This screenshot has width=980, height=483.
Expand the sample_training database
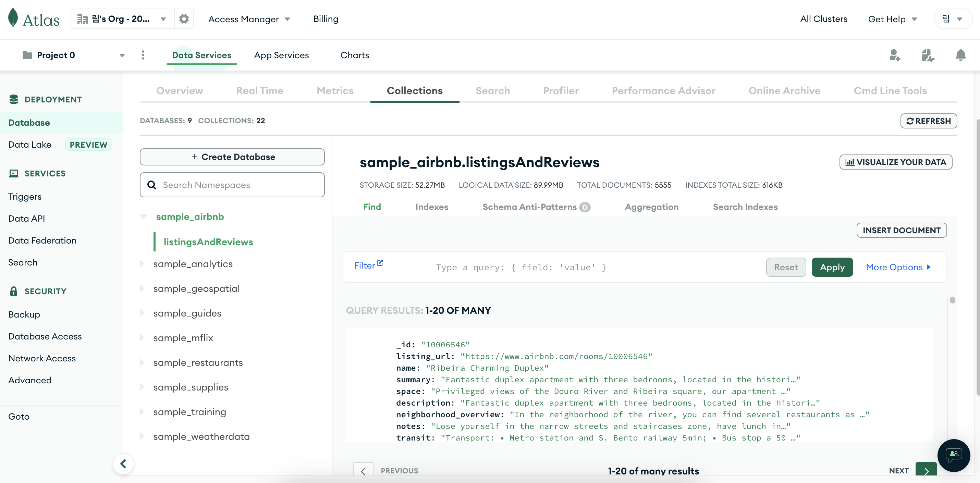(x=142, y=411)
